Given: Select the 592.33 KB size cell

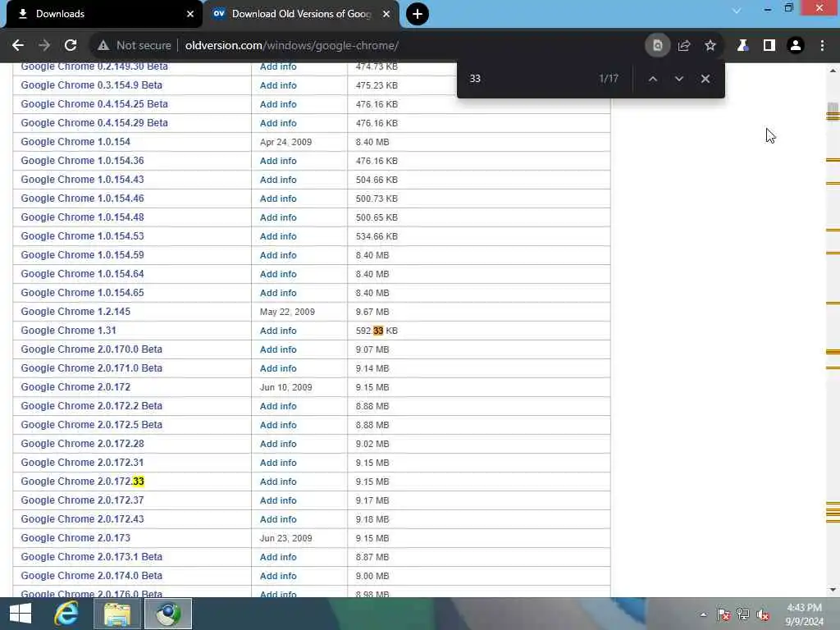Looking at the screenshot, I should coord(377,331).
